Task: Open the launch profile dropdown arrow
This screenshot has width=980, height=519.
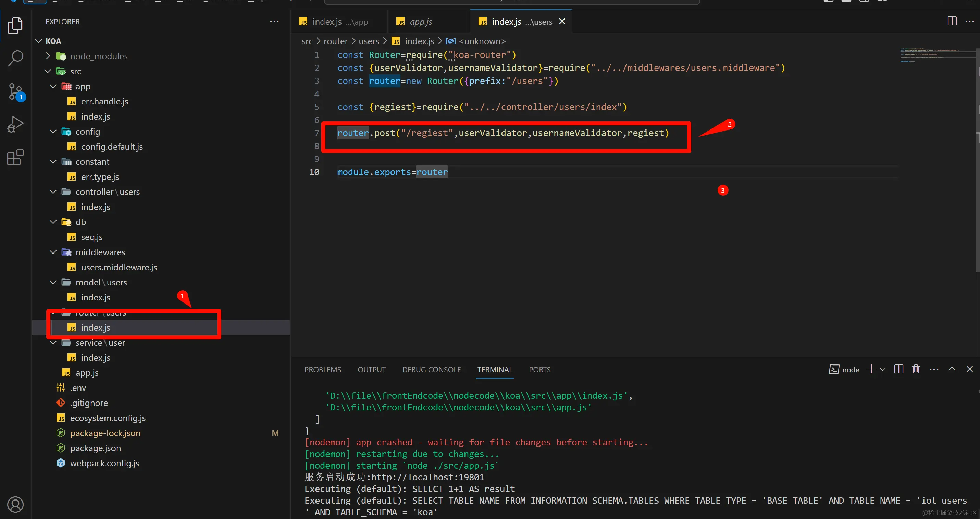Action: click(883, 369)
